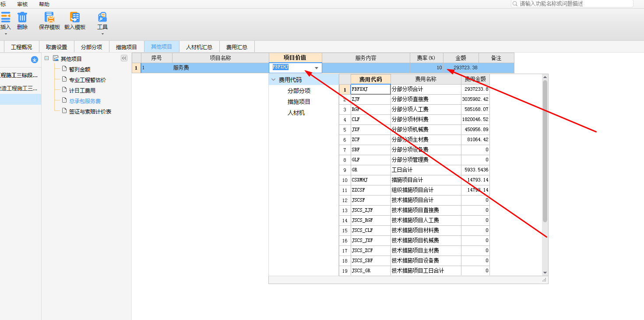Click the 删除 trash can icon
Image resolution: width=644 pixels, height=320 pixels.
pyautogui.click(x=22, y=18)
